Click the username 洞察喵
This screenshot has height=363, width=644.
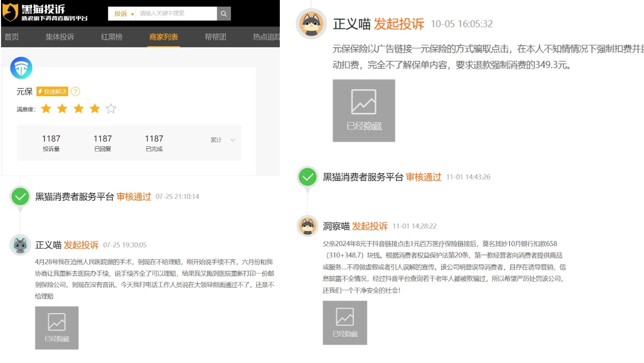(336, 226)
